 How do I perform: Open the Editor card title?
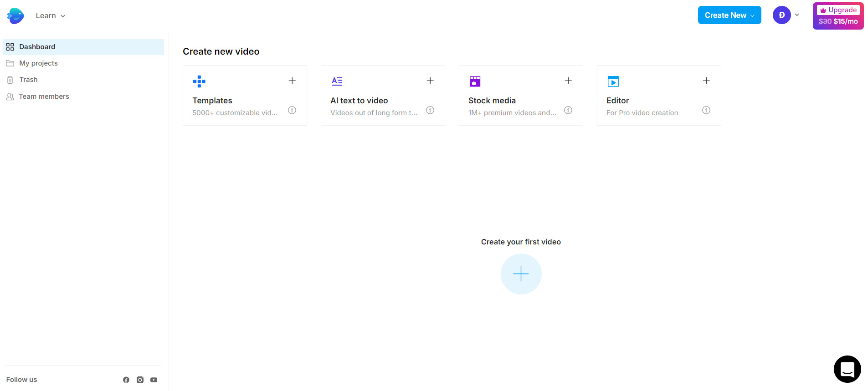[617, 101]
